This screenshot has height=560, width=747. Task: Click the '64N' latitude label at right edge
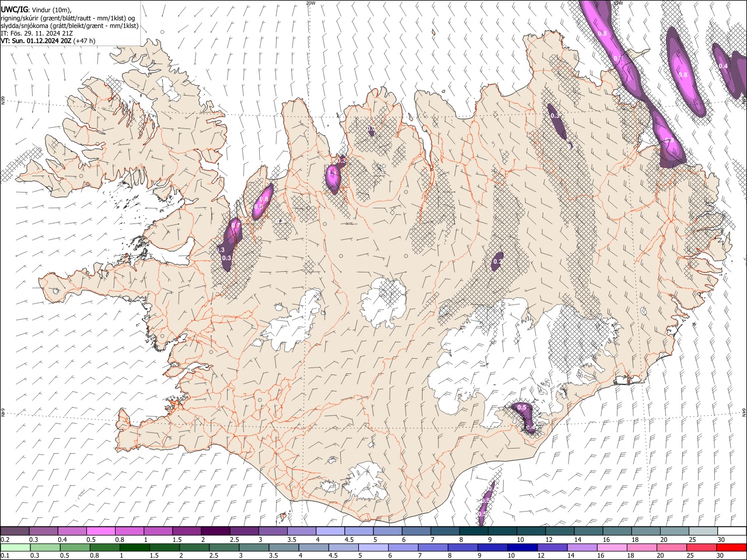(744, 411)
